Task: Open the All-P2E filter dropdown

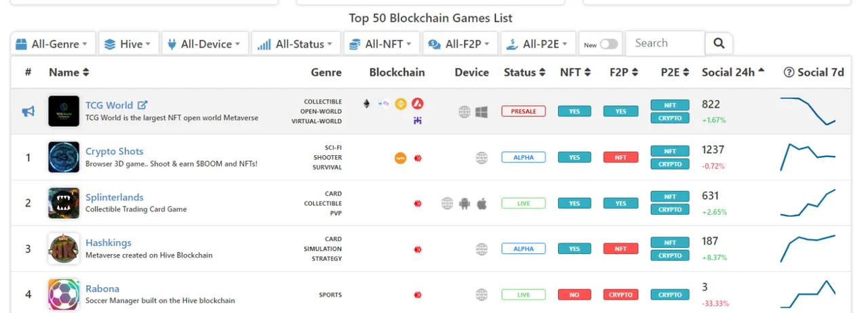Action: point(538,43)
